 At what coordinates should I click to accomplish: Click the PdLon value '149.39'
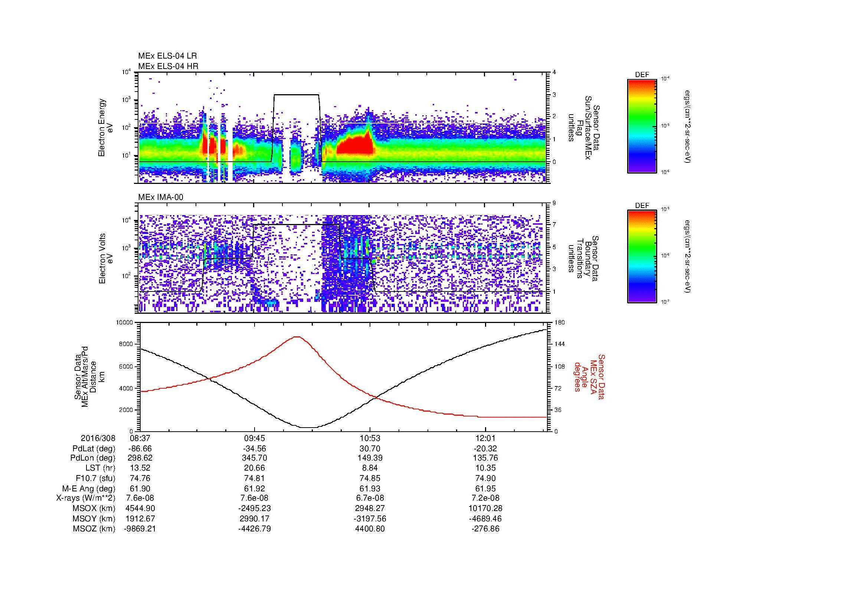click(370, 458)
